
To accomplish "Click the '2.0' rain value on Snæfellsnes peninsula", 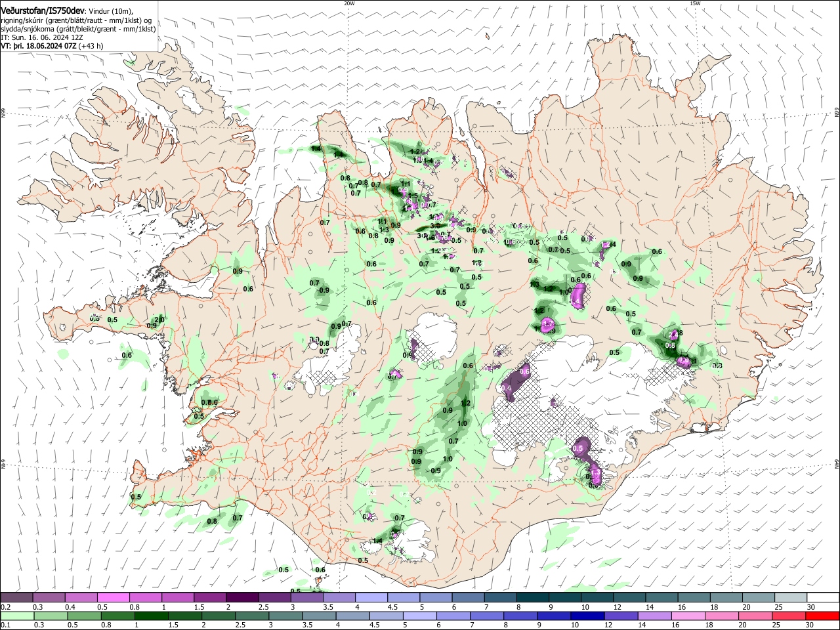I will pyautogui.click(x=159, y=320).
